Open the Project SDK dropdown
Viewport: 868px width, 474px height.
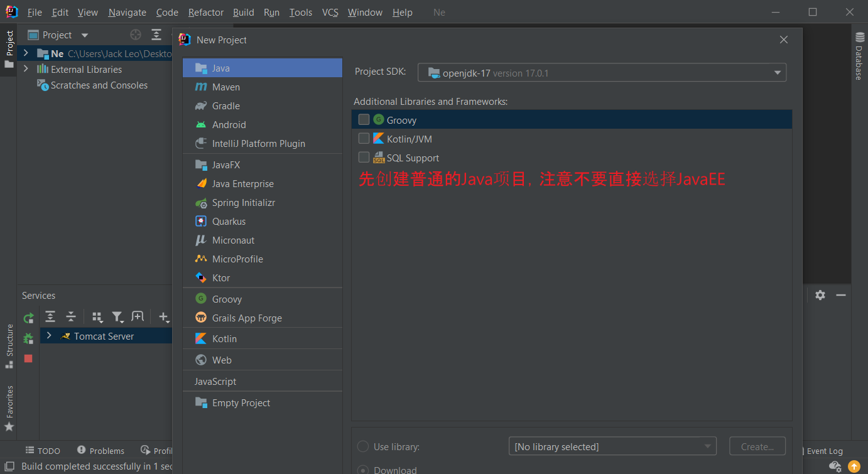tap(602, 73)
